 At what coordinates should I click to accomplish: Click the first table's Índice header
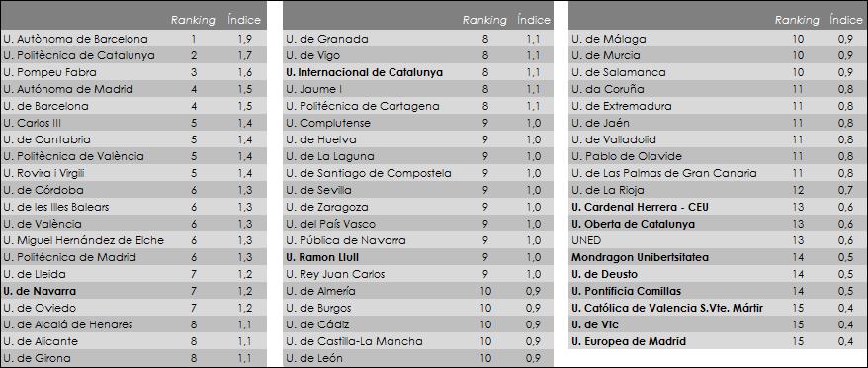pos(244,20)
